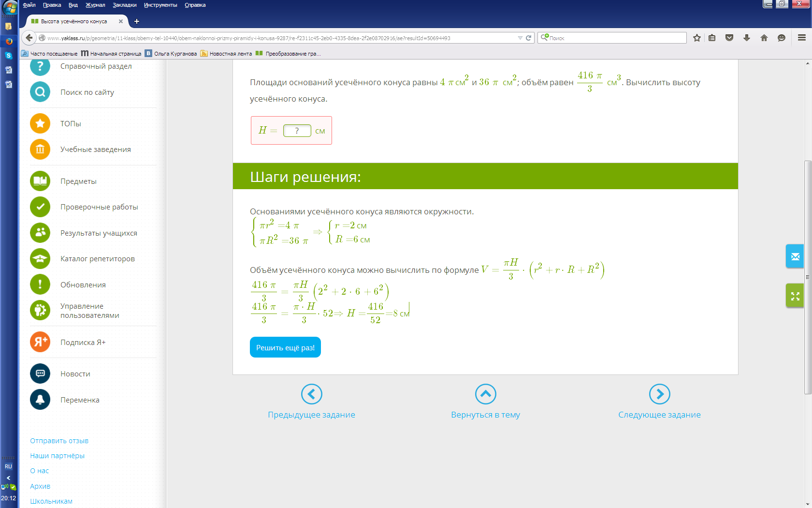Open the downloads arrow icon
812x508 pixels.
click(x=747, y=38)
